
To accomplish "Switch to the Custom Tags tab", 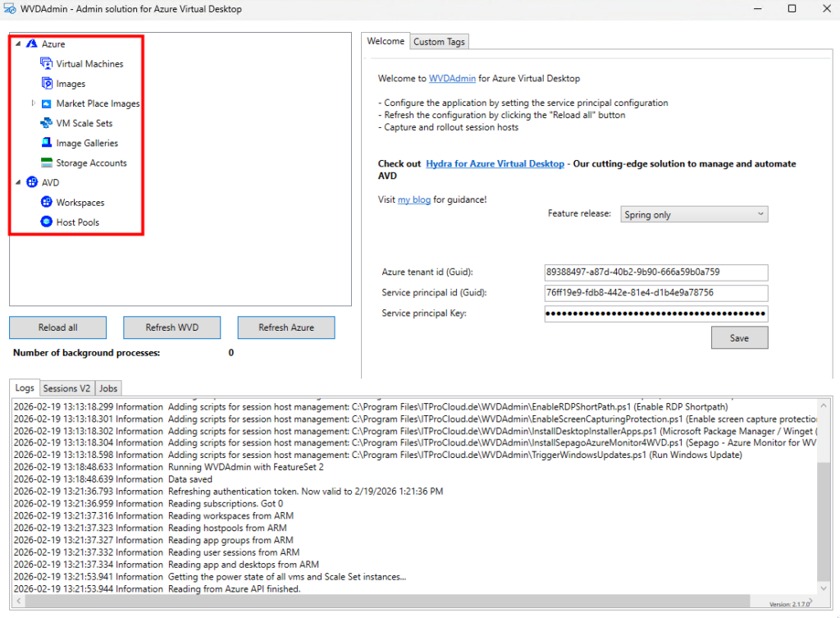I will tap(439, 42).
